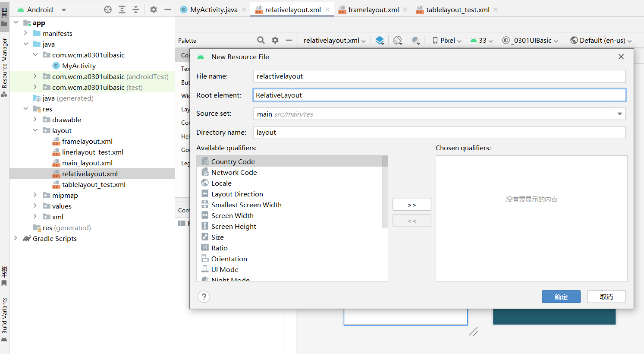Open Palette settings gear icon

[275, 40]
